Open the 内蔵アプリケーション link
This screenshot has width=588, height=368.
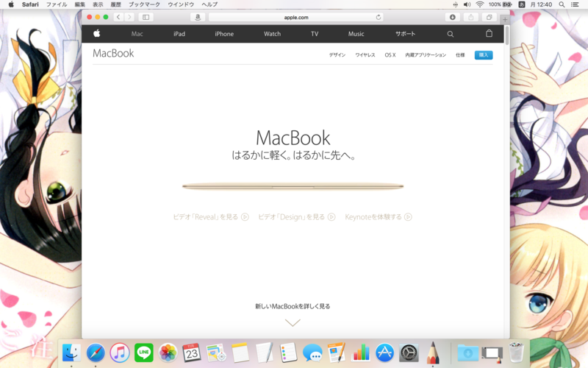click(x=426, y=54)
